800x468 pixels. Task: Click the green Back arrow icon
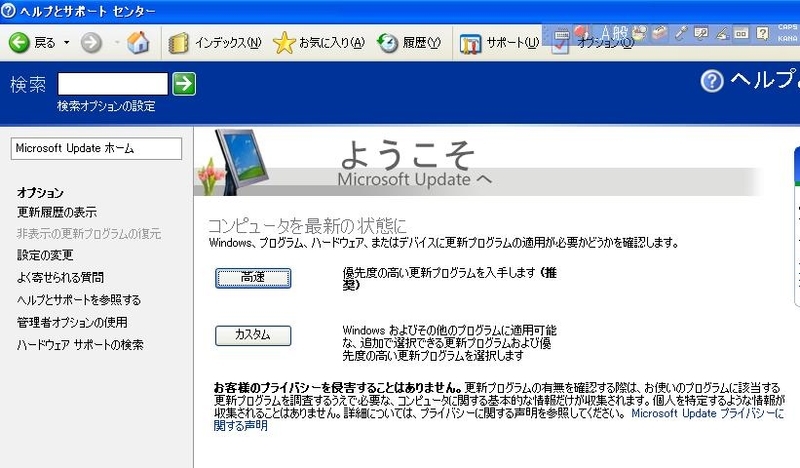19,42
